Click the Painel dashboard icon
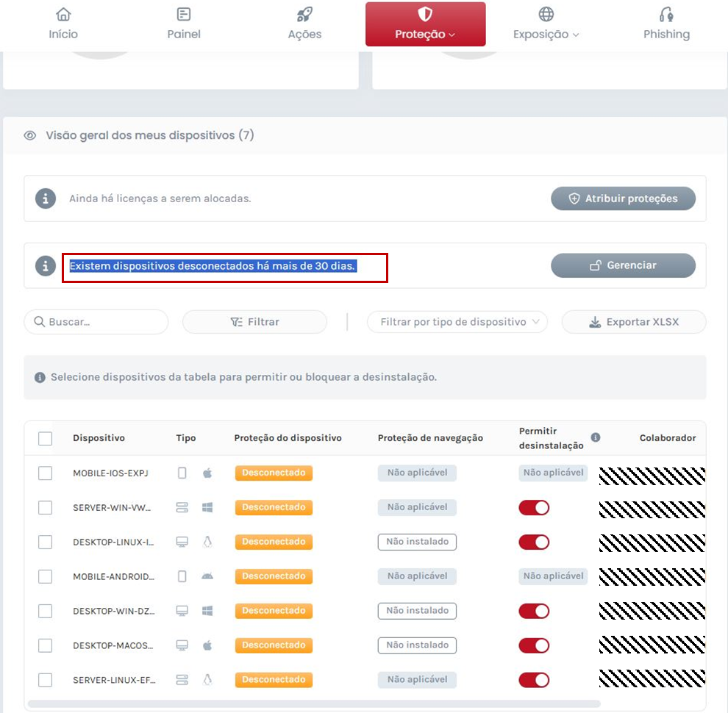The width and height of the screenshot is (728, 713). 184,12
